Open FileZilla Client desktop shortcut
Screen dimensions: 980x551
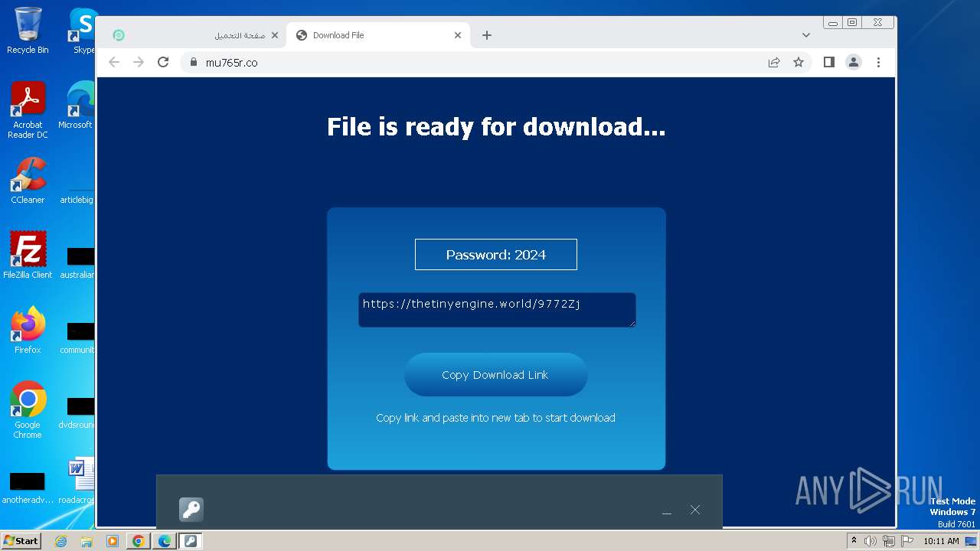click(28, 255)
